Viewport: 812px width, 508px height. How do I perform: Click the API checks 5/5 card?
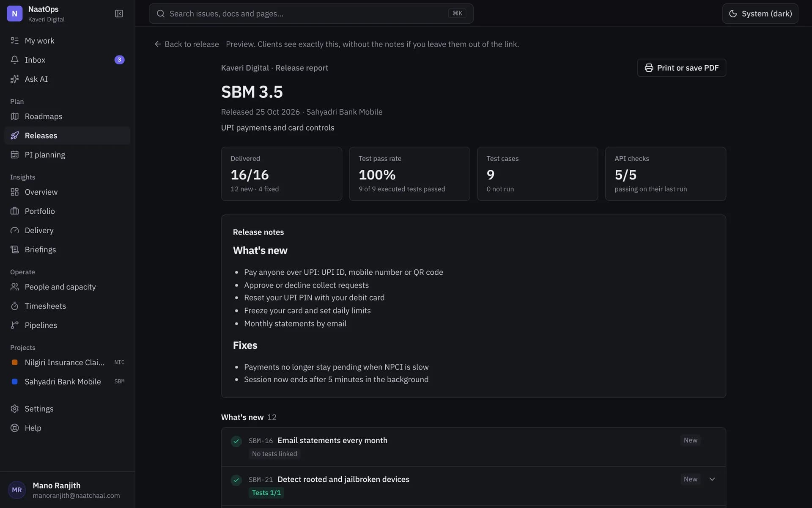pos(665,174)
